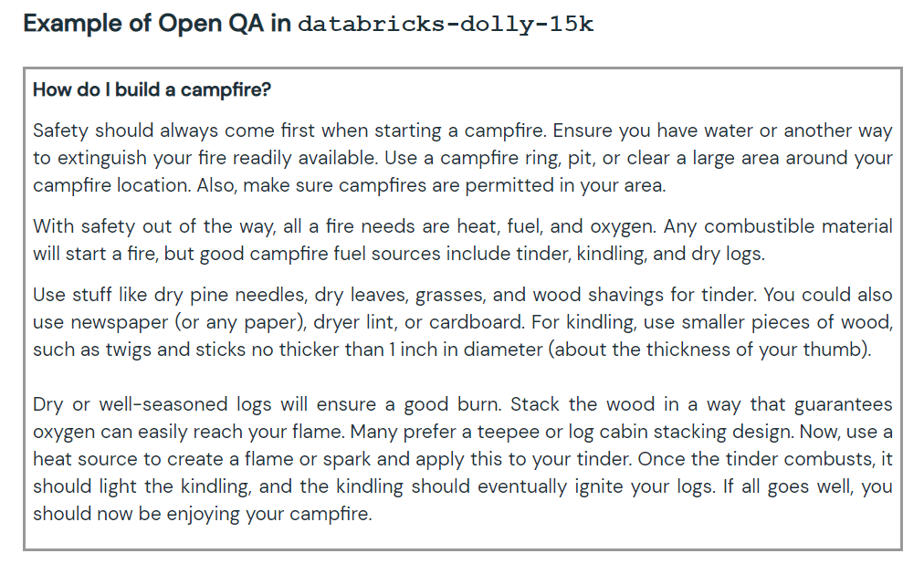Click the databricks-dolly-15k monospace text
Screen dimensions: 924x564
(446, 24)
